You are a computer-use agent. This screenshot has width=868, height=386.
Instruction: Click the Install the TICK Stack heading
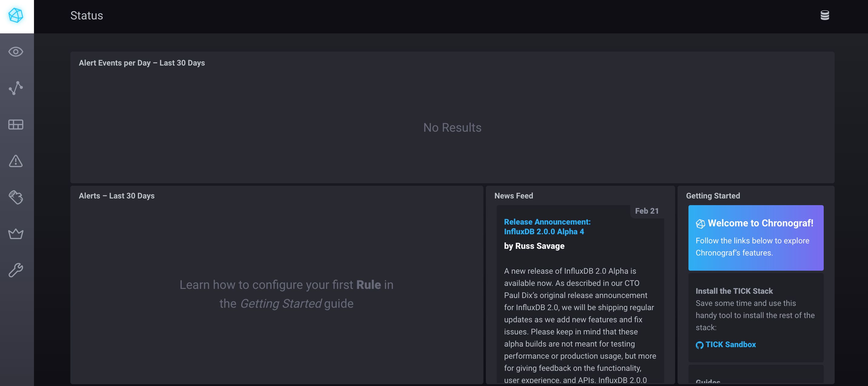tap(734, 291)
